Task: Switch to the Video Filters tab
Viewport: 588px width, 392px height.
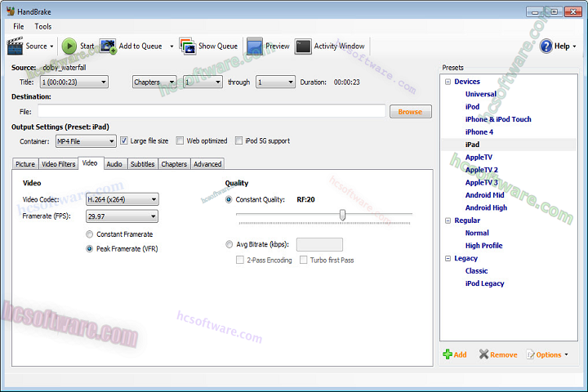Action: 59,164
